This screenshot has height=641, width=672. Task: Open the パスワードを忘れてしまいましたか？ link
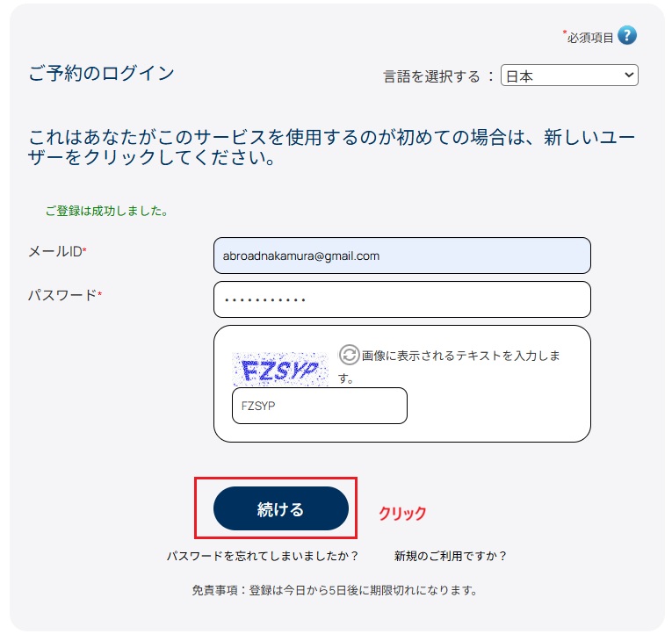pyautogui.click(x=263, y=556)
